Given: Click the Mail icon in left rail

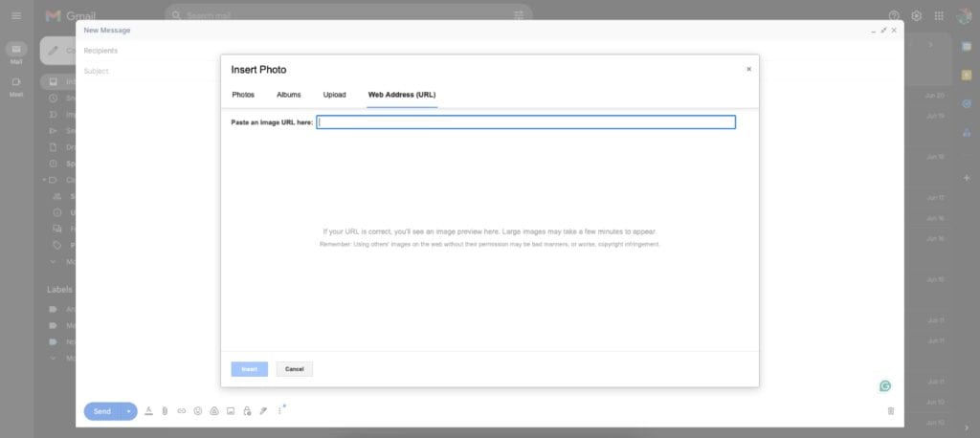Looking at the screenshot, I should (16, 50).
